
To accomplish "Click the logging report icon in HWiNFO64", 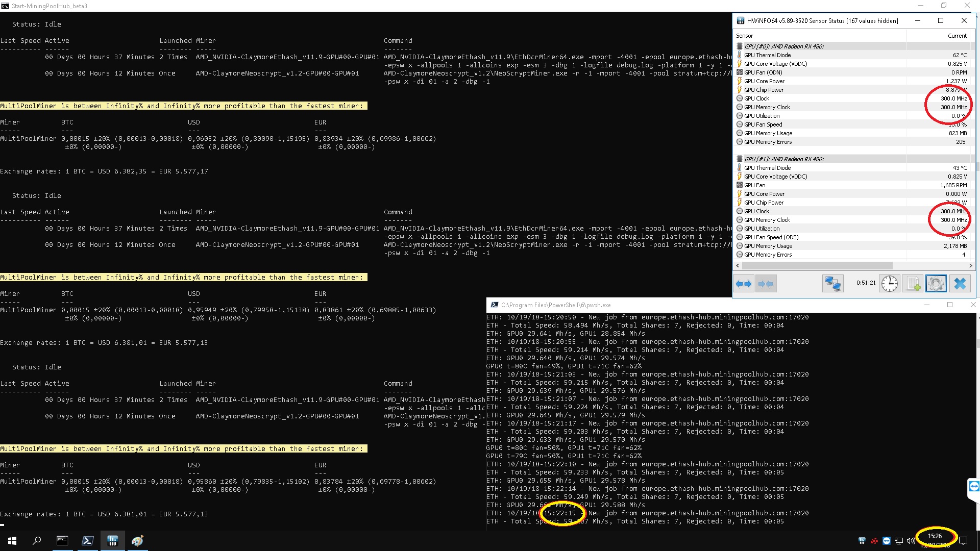I will tap(913, 284).
